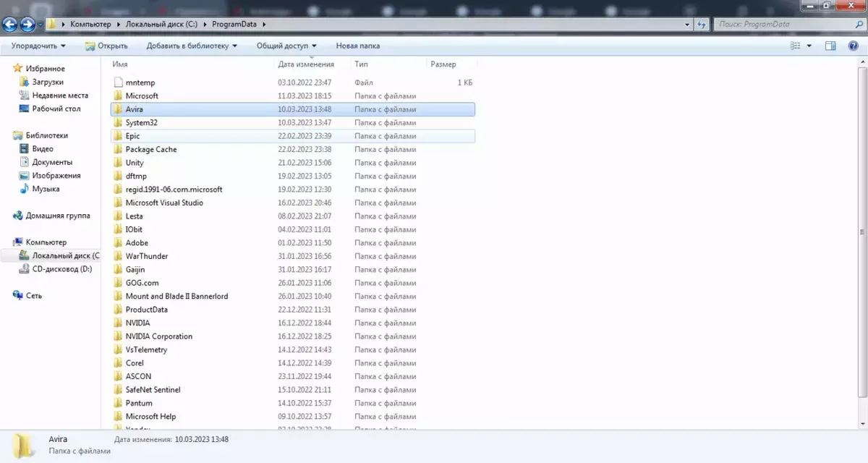This screenshot has width=868, height=463.
Task: Click the Документы library icon
Action: click(25, 162)
